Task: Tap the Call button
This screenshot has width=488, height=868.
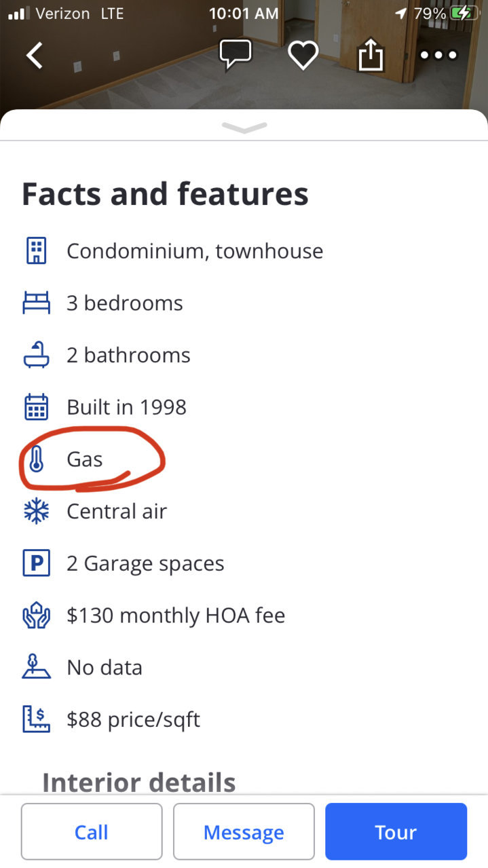Action: point(92,832)
